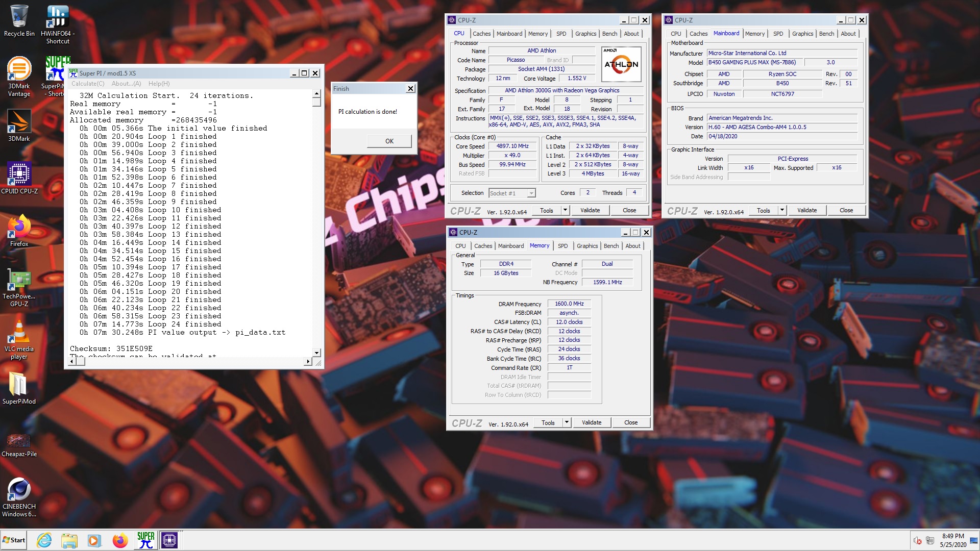Open Tools dropdown arrow in CPU tab window
This screenshot has height=551, width=980.
[565, 210]
